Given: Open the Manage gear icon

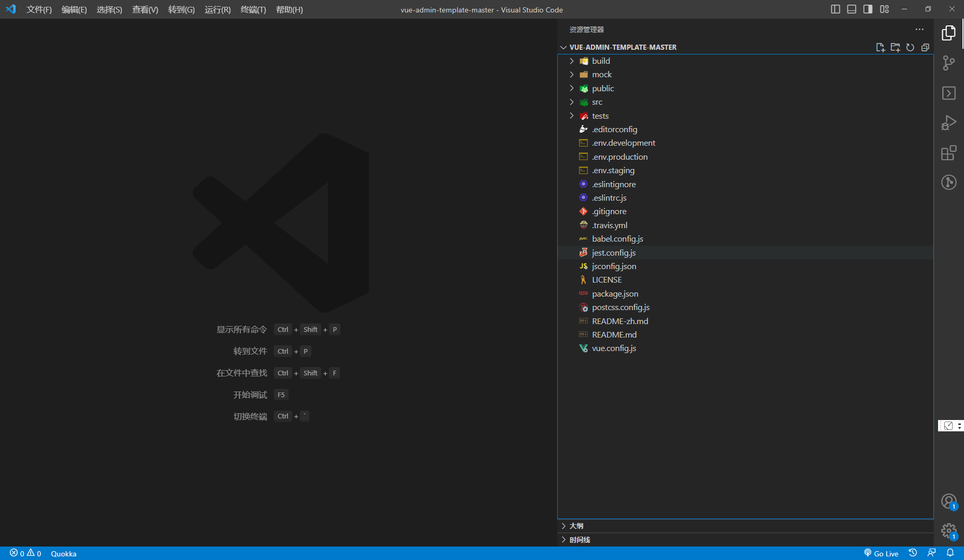Looking at the screenshot, I should tap(948, 531).
